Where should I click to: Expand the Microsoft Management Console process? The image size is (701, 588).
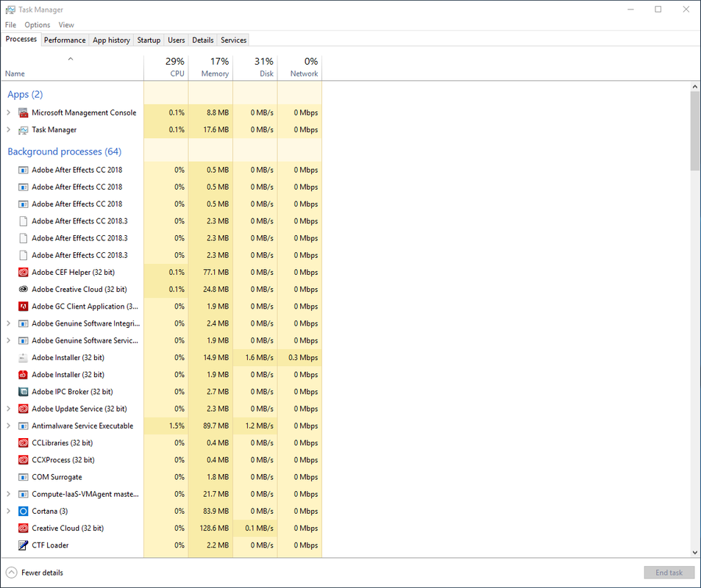[9, 112]
